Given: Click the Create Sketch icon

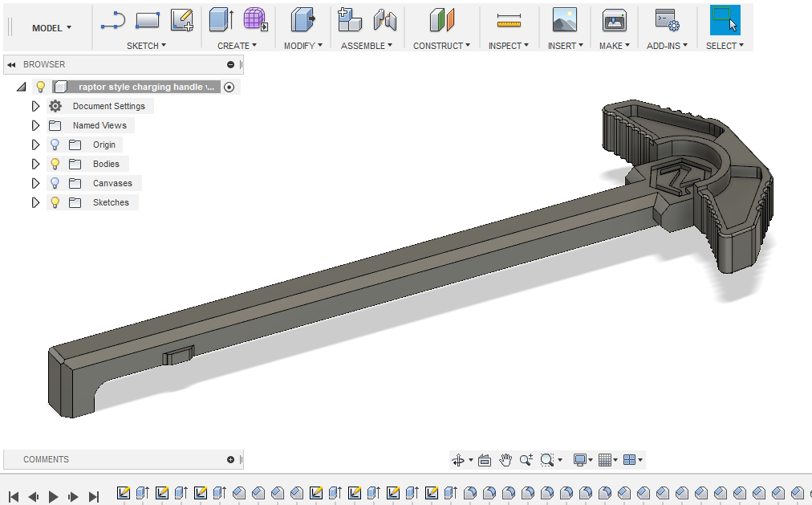Looking at the screenshot, I should click(x=182, y=20).
